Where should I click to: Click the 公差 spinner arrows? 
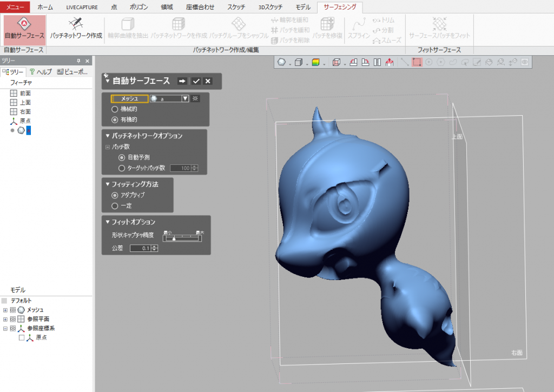point(154,248)
